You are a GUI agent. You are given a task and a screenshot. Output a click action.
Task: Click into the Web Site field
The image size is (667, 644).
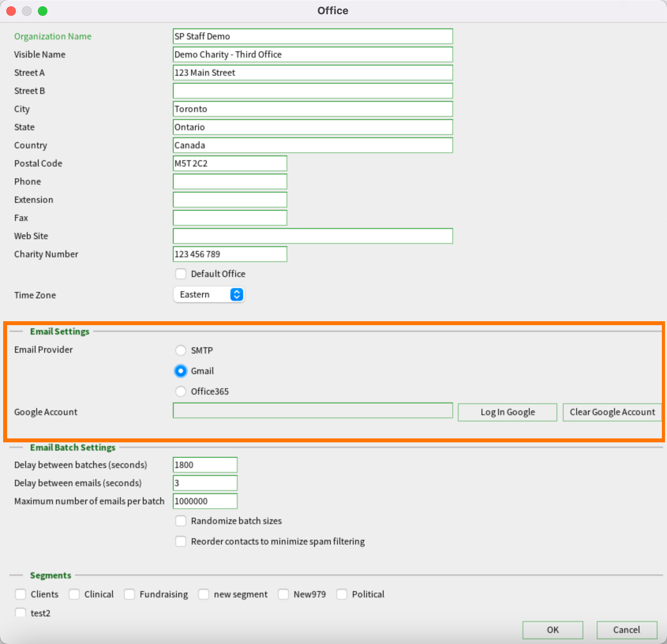pyautogui.click(x=313, y=236)
